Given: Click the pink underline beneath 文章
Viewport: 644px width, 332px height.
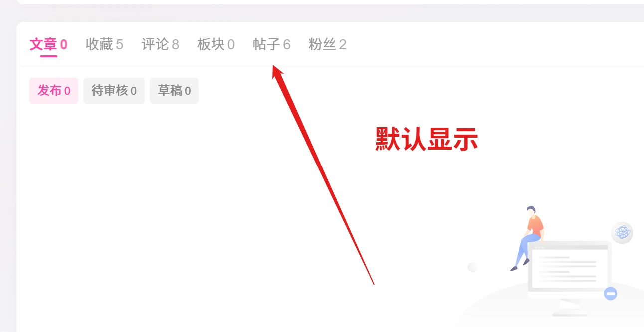Looking at the screenshot, I should coord(48,56).
